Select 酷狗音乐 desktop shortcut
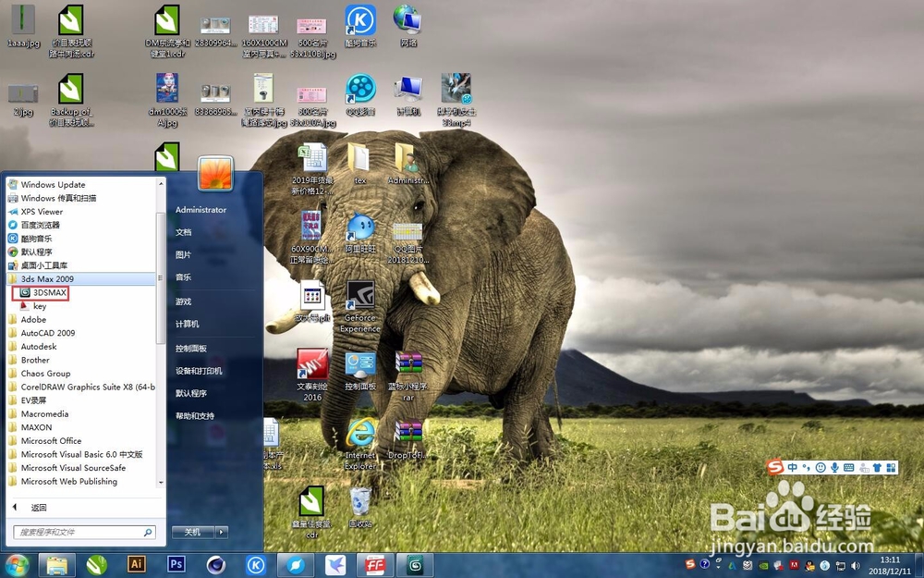This screenshot has width=924, height=578. [360, 27]
